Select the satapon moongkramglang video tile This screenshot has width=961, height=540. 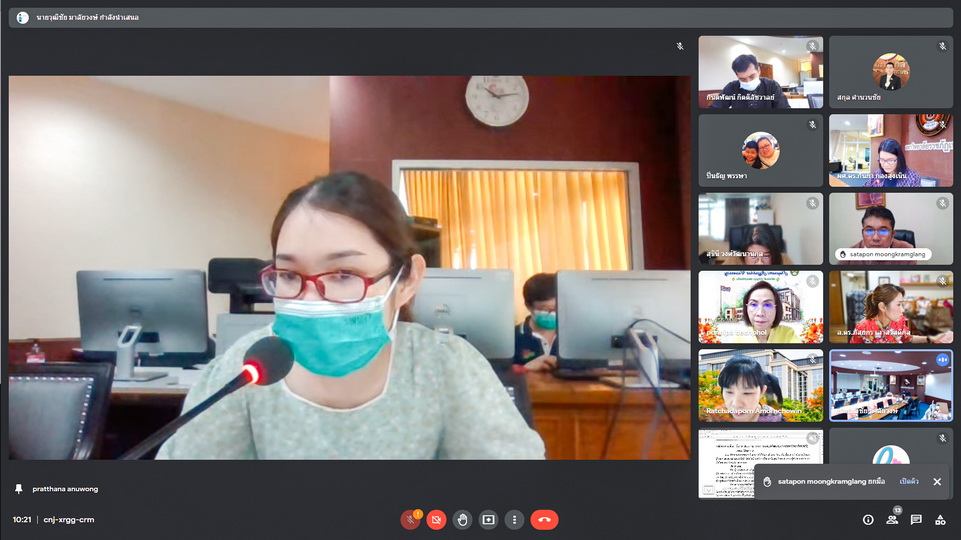891,229
